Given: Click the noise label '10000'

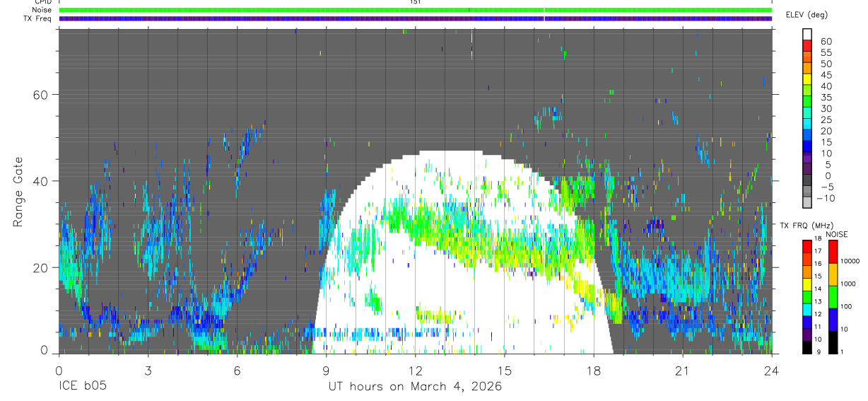Looking at the screenshot, I should (850, 262).
